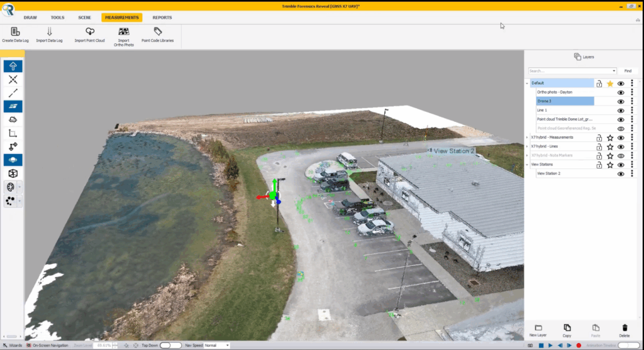Image resolution: width=644 pixels, height=350 pixels.
Task: Click the red record button in status bar
Action: 578,346
